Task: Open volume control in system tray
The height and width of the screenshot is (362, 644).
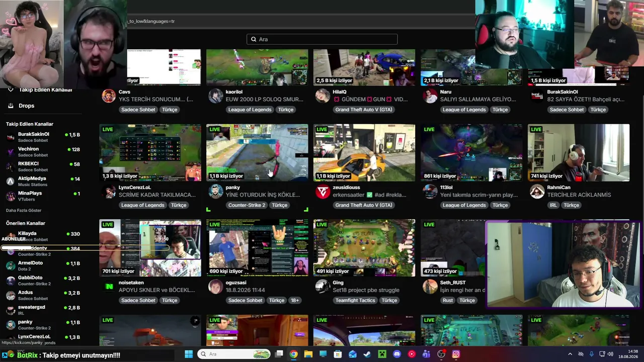Action: [x=610, y=354]
